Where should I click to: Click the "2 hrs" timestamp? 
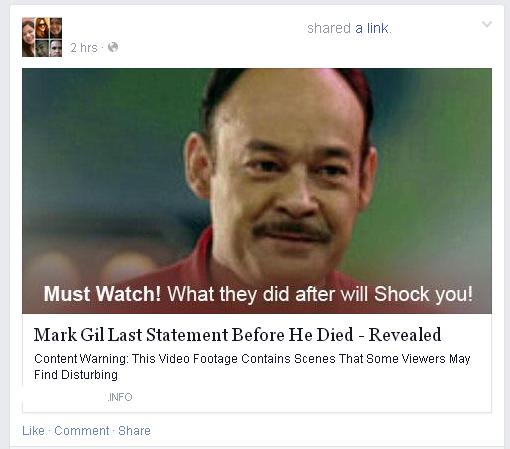pyautogui.click(x=84, y=48)
